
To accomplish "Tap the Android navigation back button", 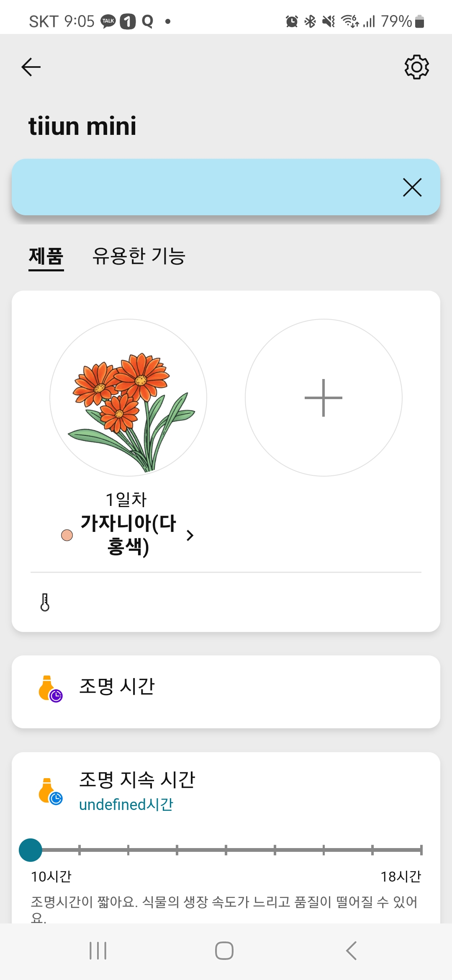I will tap(352, 951).
